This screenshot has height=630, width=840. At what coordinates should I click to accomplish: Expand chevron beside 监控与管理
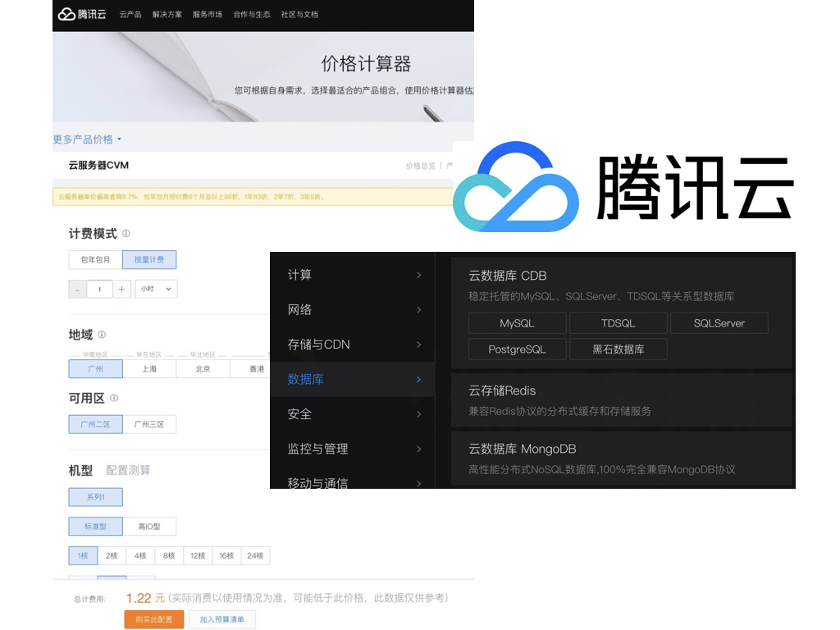tap(419, 449)
